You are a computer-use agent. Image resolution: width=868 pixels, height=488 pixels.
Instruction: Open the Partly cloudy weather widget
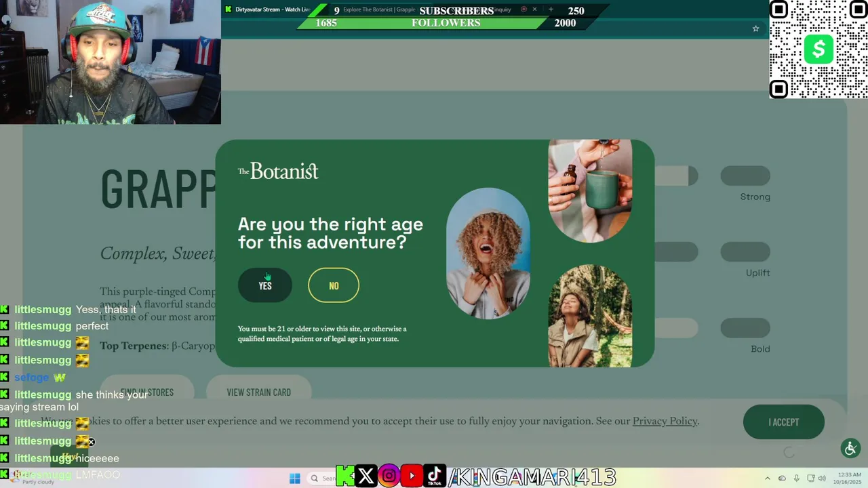click(x=31, y=479)
